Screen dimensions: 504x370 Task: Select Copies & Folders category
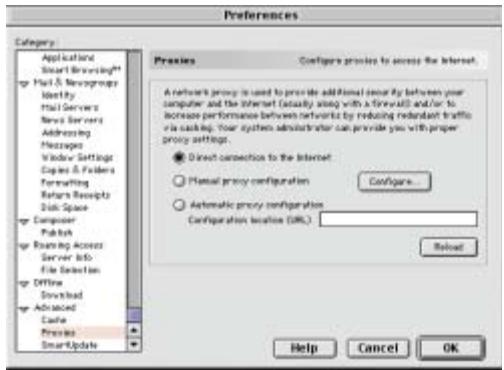(x=78, y=170)
